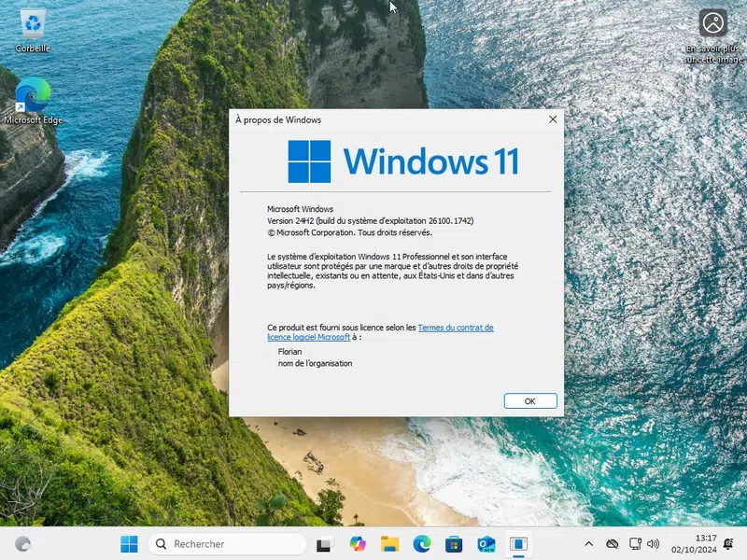Open the volume speaker icon
This screenshot has width=747, height=560.
(653, 544)
